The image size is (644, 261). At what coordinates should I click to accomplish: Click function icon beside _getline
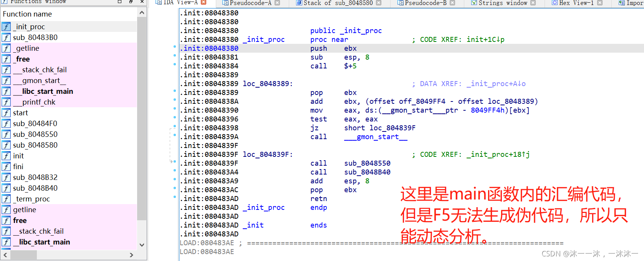point(6,48)
